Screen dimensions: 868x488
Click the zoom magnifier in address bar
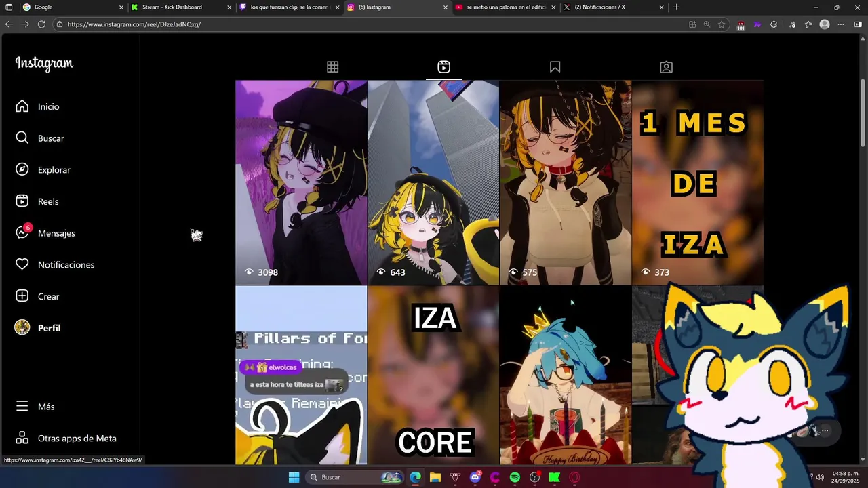coord(707,24)
